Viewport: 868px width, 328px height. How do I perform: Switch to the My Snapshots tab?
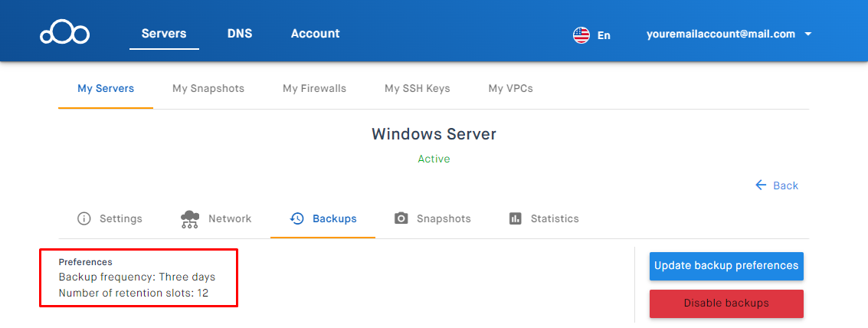point(208,88)
